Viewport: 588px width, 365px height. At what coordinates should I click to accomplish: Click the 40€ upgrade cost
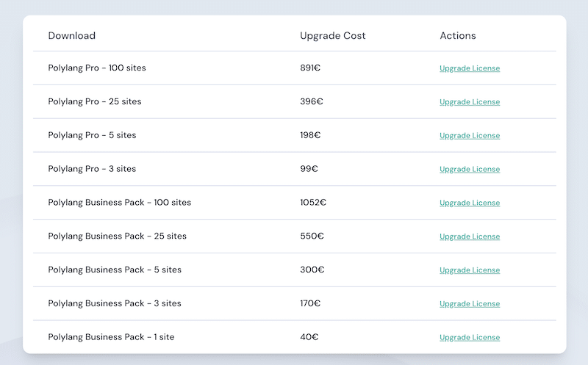click(x=309, y=337)
